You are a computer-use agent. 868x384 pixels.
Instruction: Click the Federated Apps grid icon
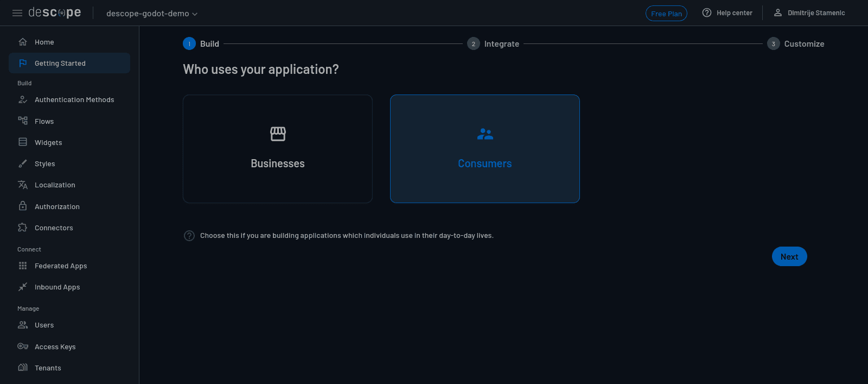[23, 266]
